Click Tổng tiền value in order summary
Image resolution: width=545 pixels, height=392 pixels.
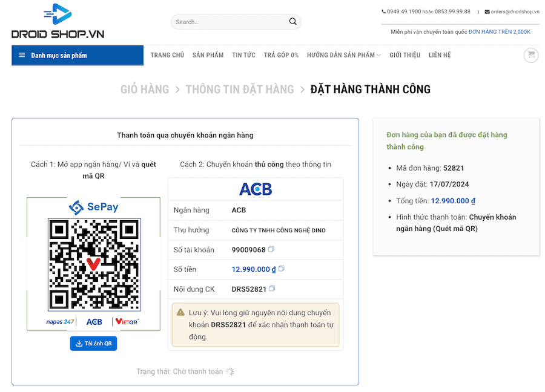tap(453, 201)
